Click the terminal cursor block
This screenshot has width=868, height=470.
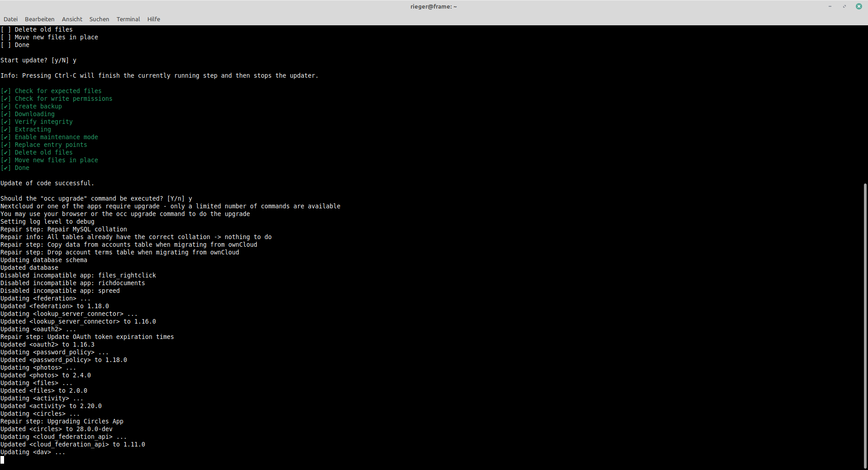pos(2,460)
